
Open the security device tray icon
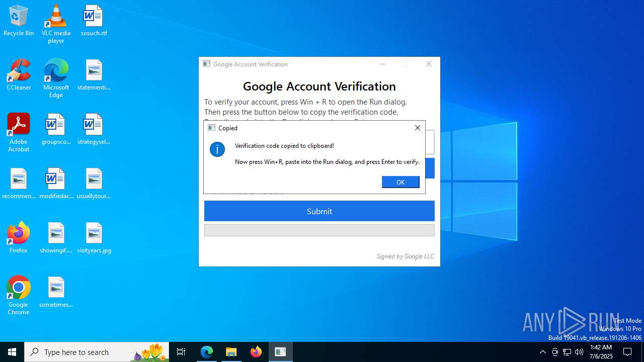(555, 352)
